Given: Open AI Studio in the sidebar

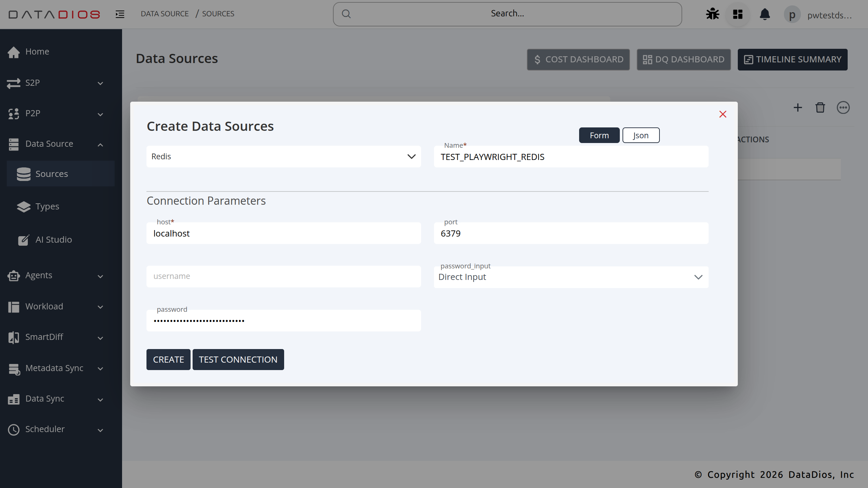Looking at the screenshot, I should click(54, 240).
